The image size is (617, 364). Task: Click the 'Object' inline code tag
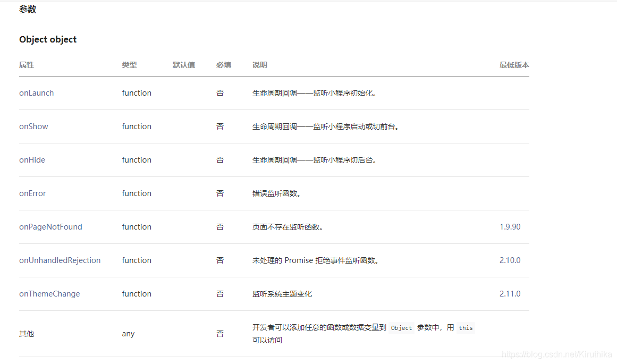(401, 328)
